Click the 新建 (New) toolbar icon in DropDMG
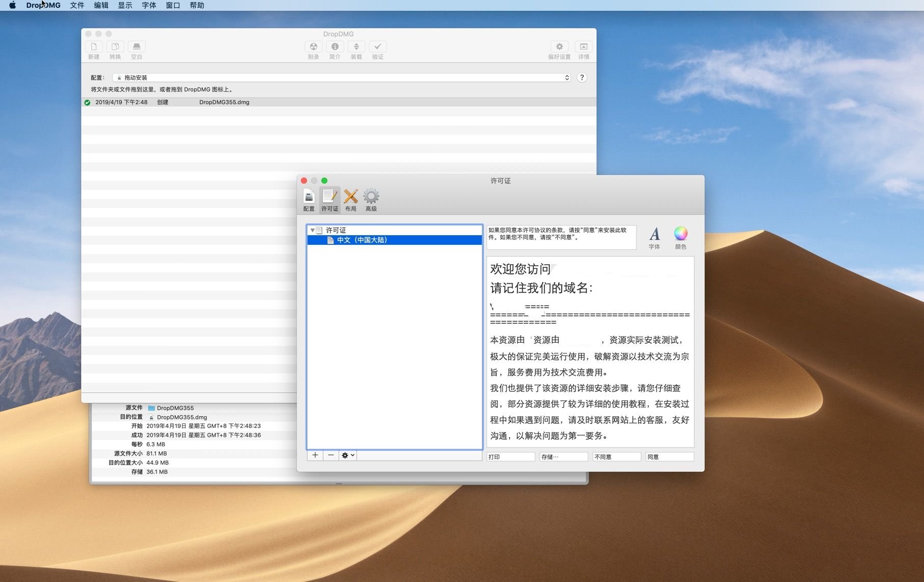This screenshot has height=582, width=924. click(94, 46)
